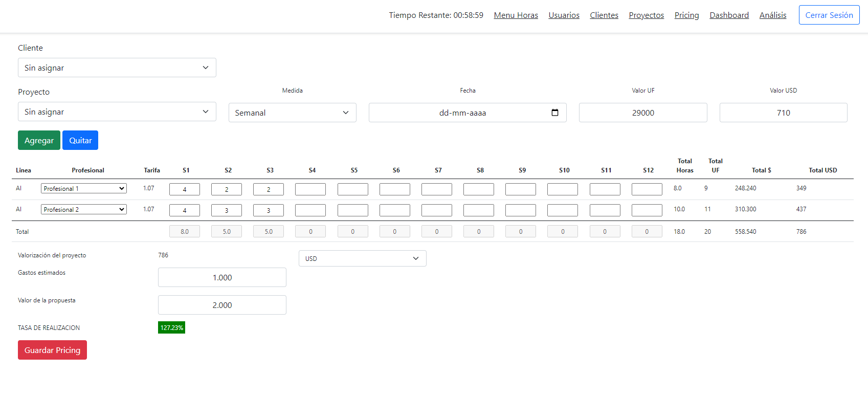Click the Valorización del proyecto label

[52, 255]
